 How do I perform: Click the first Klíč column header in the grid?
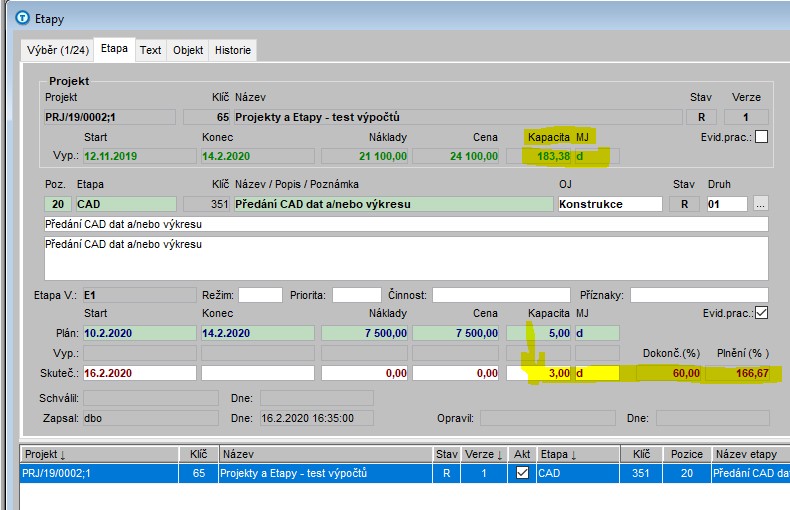coord(199,454)
